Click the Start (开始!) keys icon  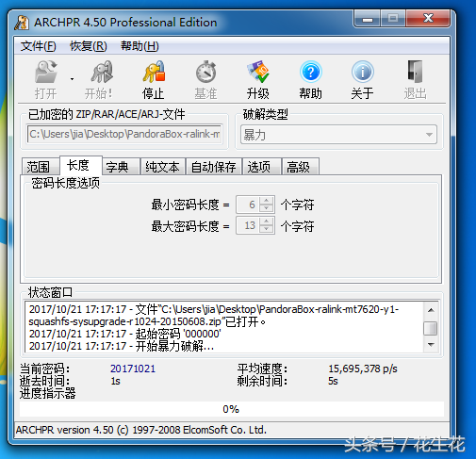102,73
